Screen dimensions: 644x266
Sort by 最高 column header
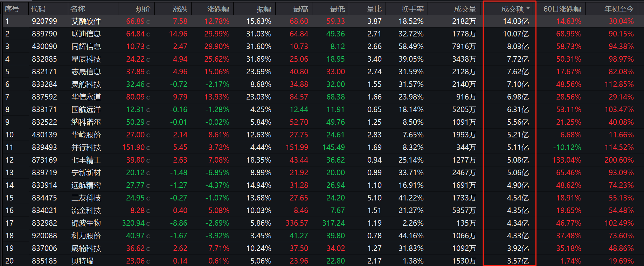[x=301, y=9]
